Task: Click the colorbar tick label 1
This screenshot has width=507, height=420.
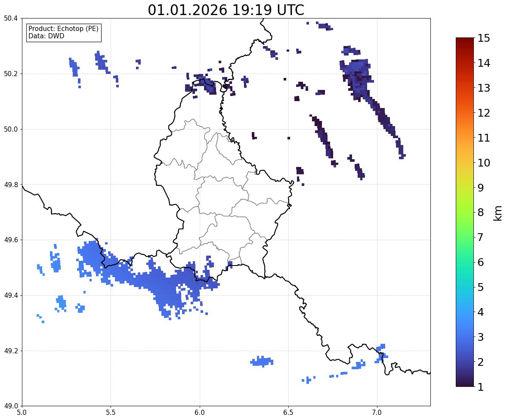Action: (x=481, y=387)
